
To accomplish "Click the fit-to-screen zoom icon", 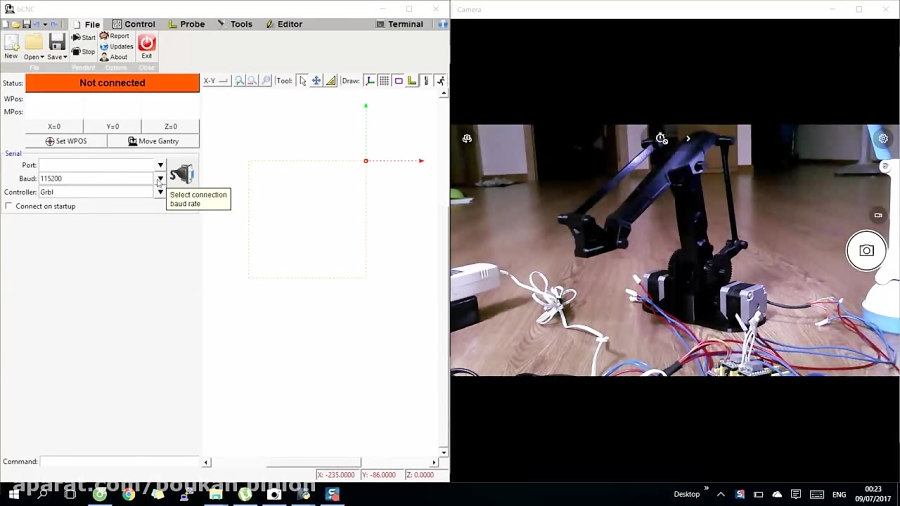I will 266,81.
